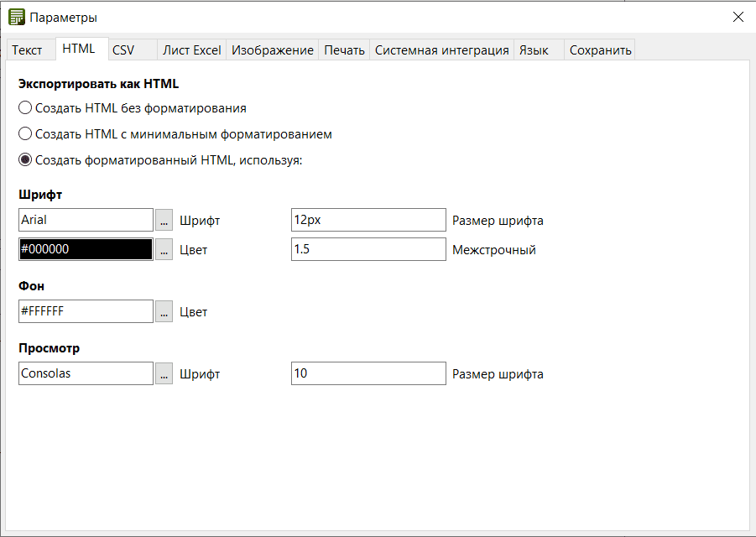Click the preview font size field showing 10
Viewport: 756px width, 537px height.
pos(368,373)
